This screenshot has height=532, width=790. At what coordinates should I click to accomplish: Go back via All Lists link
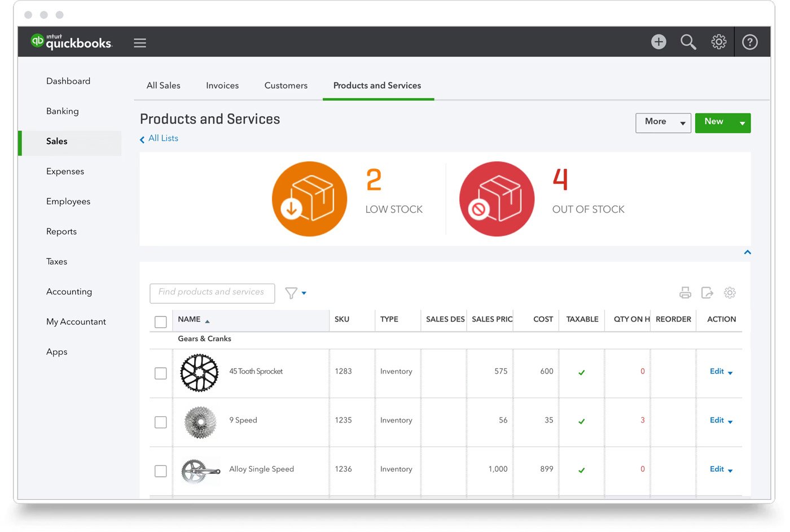point(163,139)
